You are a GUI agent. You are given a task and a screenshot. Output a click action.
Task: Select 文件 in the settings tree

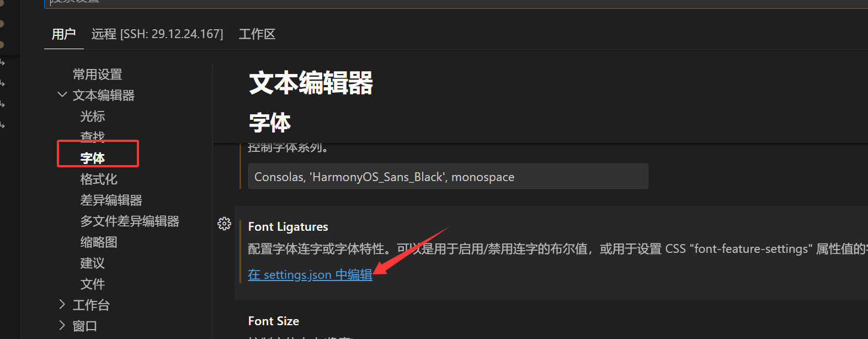92,284
